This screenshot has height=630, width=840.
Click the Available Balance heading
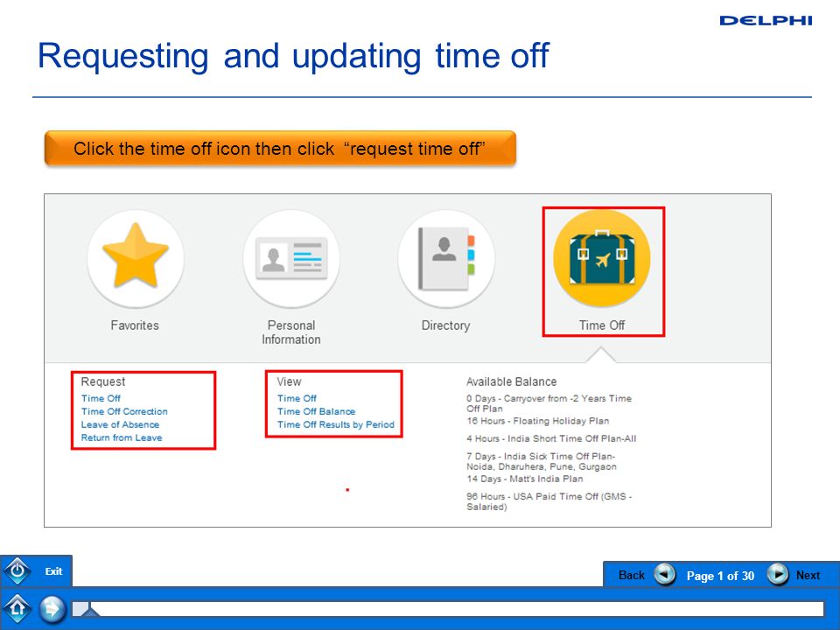[x=511, y=381]
